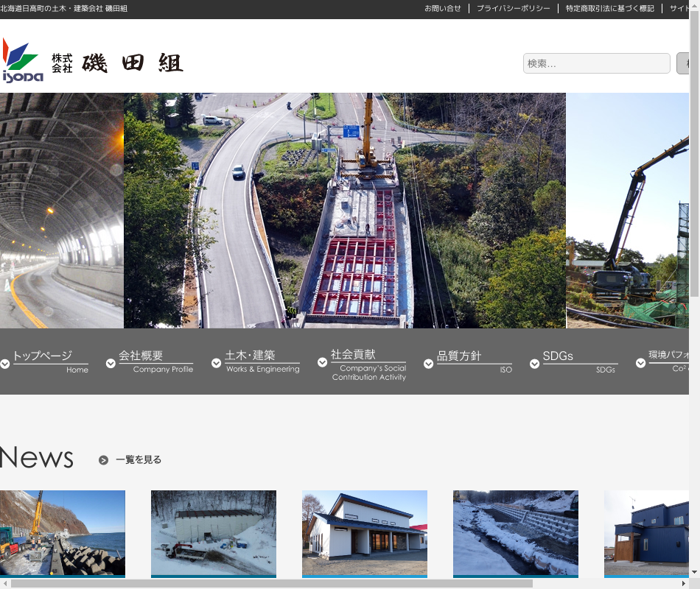Click the arrow icon next to 一覧を見る
The width and height of the screenshot is (700, 589).
104,460
